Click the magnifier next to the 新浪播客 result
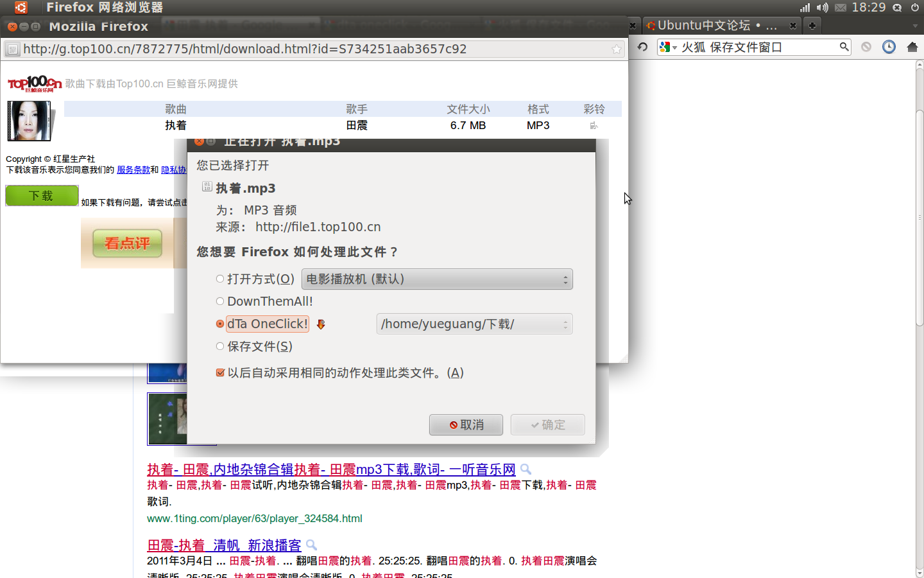The width and height of the screenshot is (924, 578). point(311,545)
